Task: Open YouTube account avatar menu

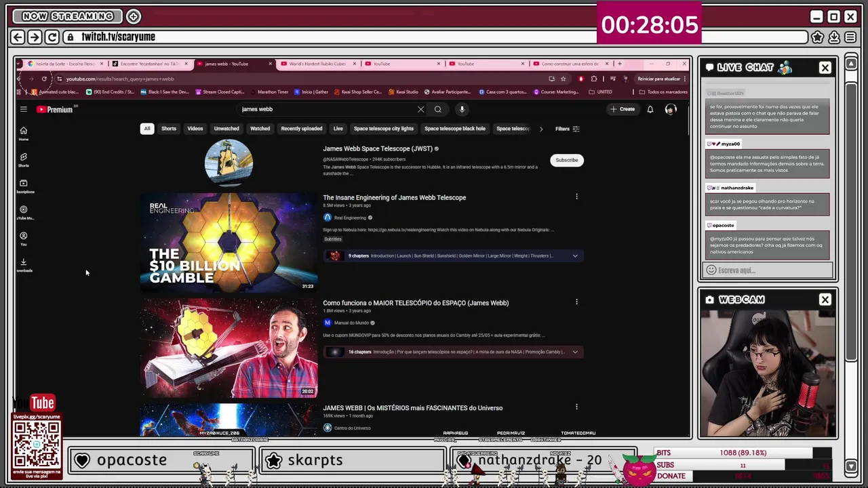Action: click(x=671, y=109)
